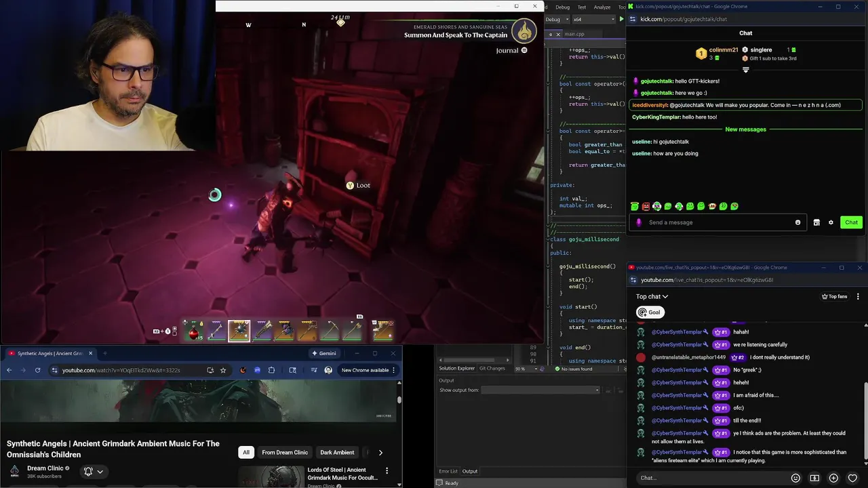Click the install app icon in YouTube address bar
868x488 pixels.
point(210,370)
